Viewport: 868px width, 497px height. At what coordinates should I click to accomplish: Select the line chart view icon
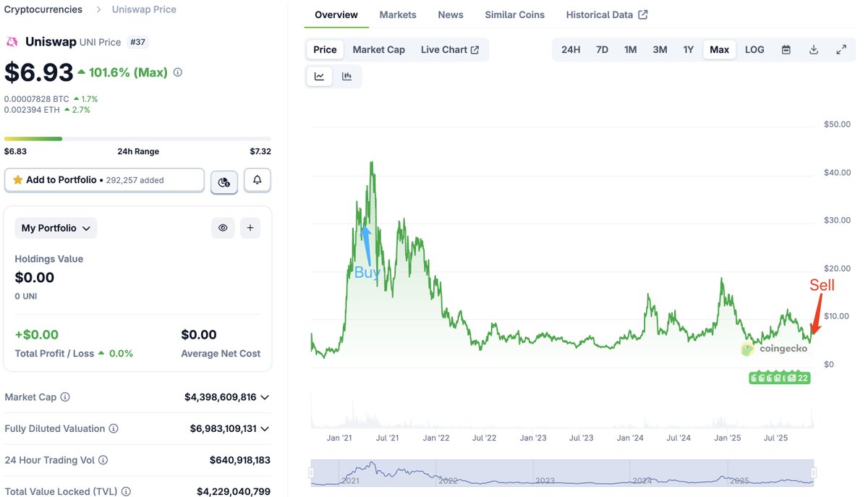pos(319,76)
